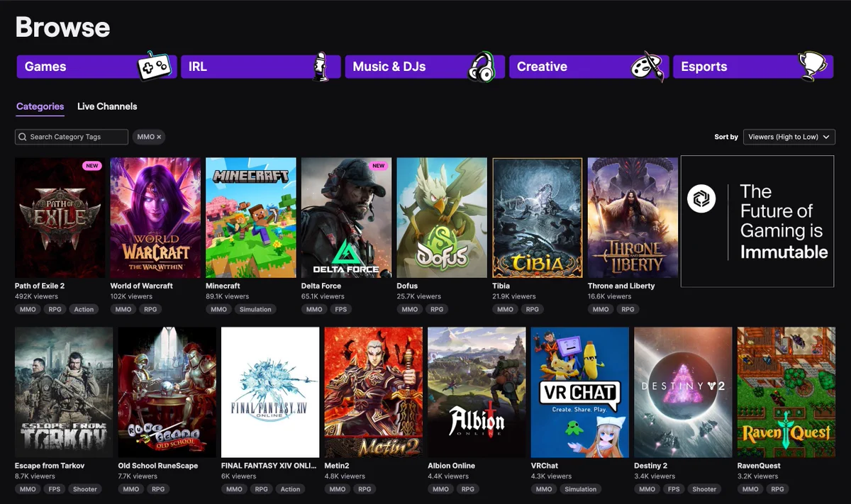The height and width of the screenshot is (504, 851).
Task: Remove the MMO tag filter
Action: coord(159,137)
